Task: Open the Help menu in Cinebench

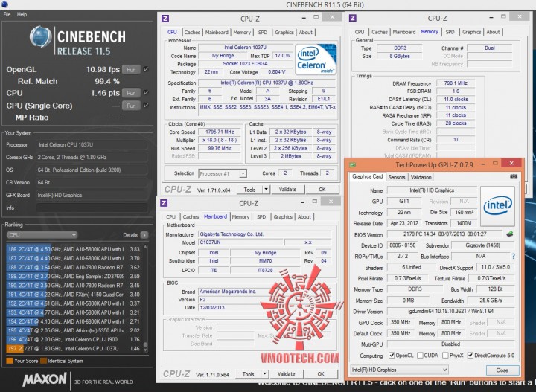Action: [x=22, y=14]
